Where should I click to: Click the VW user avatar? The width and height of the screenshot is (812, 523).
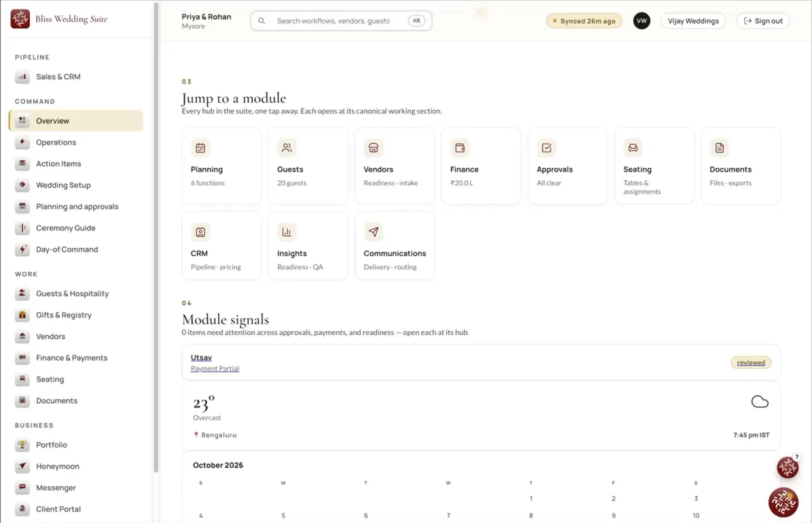(x=642, y=21)
